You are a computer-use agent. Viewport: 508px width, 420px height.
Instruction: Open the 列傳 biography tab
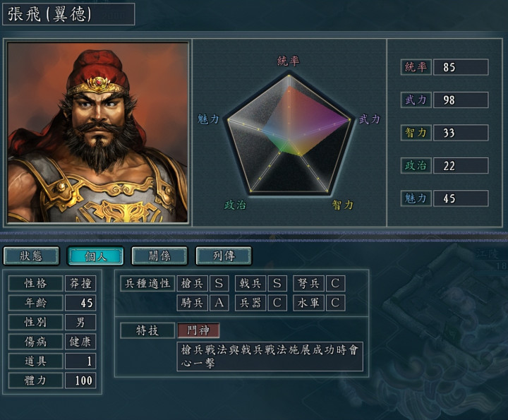point(223,256)
